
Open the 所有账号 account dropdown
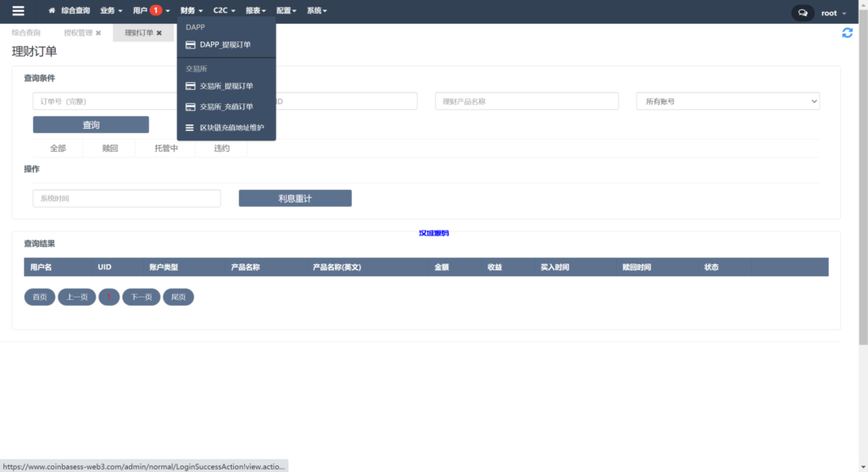(x=727, y=102)
